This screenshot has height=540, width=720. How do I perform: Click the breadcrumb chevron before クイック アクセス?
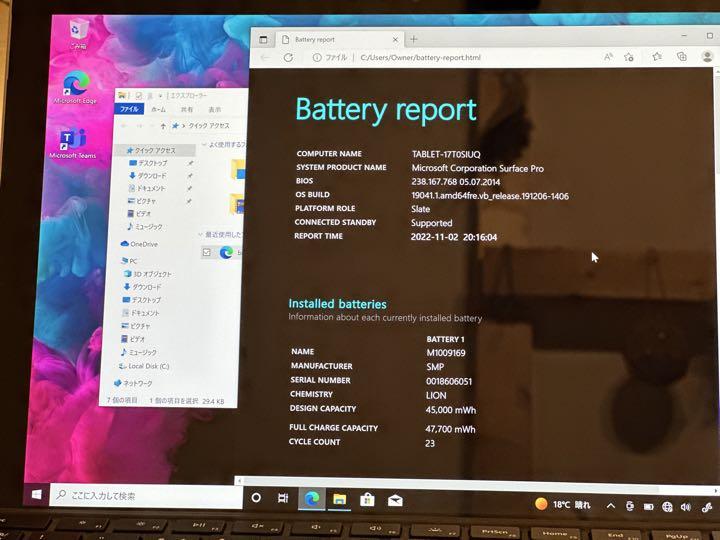tap(183, 126)
